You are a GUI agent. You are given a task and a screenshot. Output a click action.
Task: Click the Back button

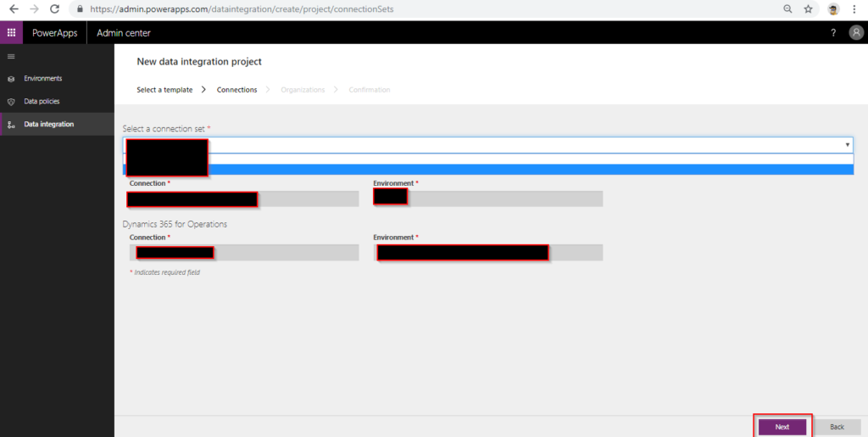point(837,427)
